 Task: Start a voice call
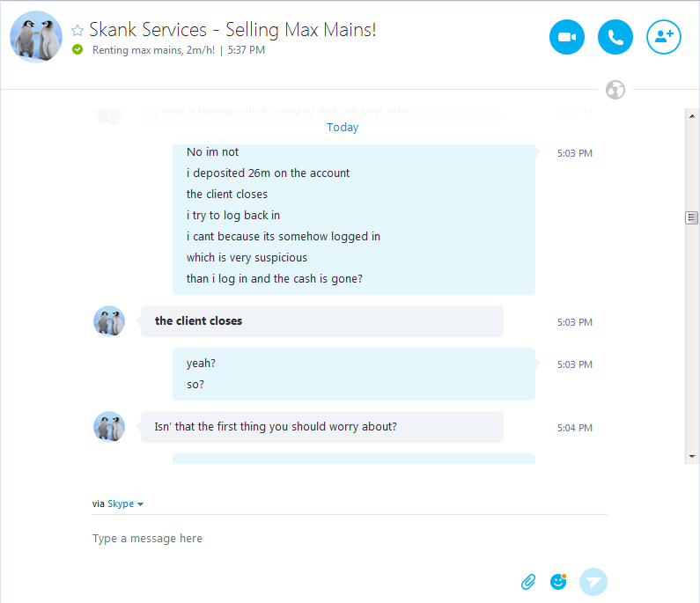pos(615,37)
